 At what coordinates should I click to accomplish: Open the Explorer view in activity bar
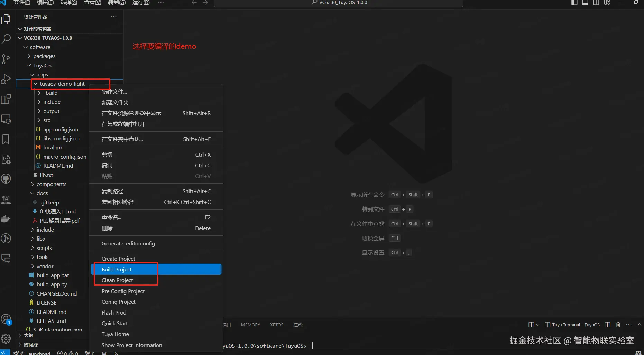(6, 19)
